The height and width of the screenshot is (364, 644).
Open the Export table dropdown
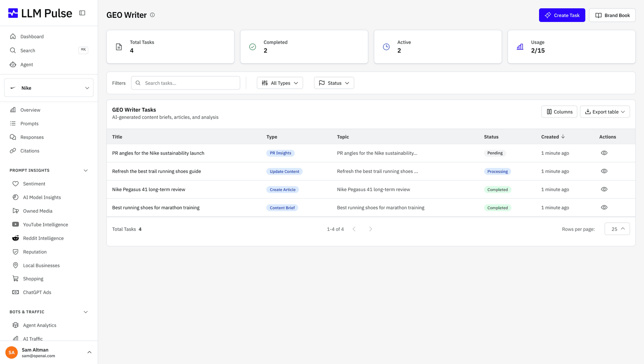click(x=605, y=112)
